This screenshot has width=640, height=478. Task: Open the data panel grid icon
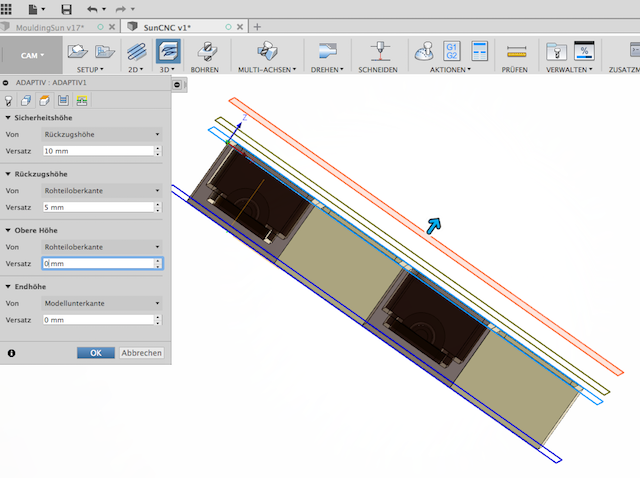[6, 9]
